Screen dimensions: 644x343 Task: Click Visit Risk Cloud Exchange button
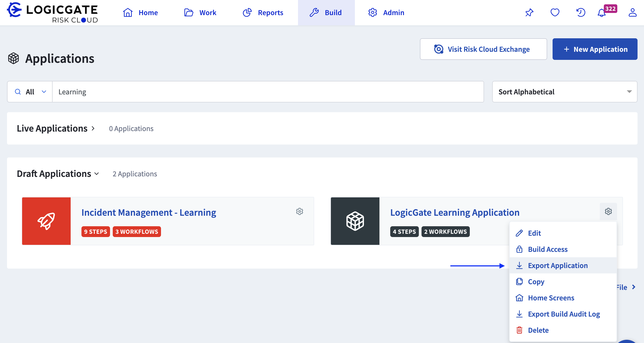(x=483, y=49)
